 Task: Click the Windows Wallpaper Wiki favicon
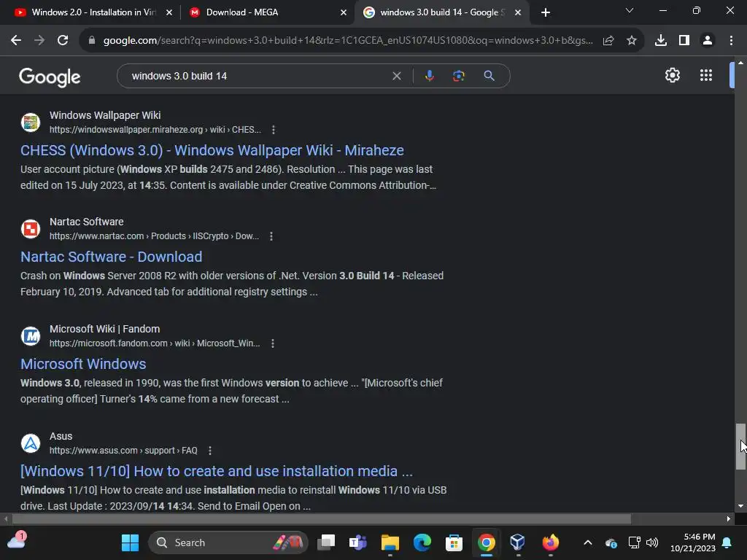point(31,122)
